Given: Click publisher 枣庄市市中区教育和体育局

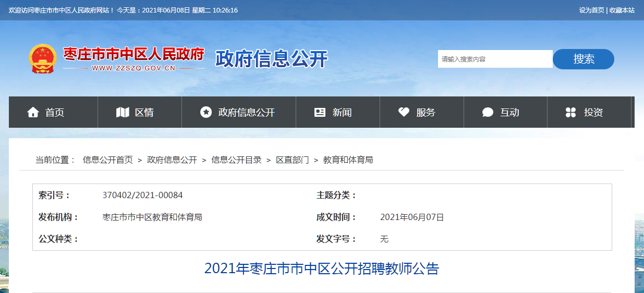Looking at the screenshot, I should 152,217.
